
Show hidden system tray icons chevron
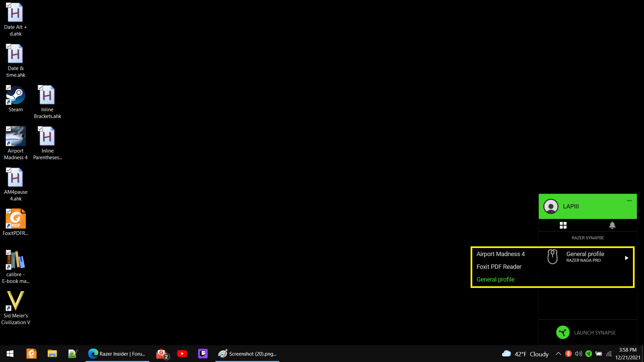558,354
